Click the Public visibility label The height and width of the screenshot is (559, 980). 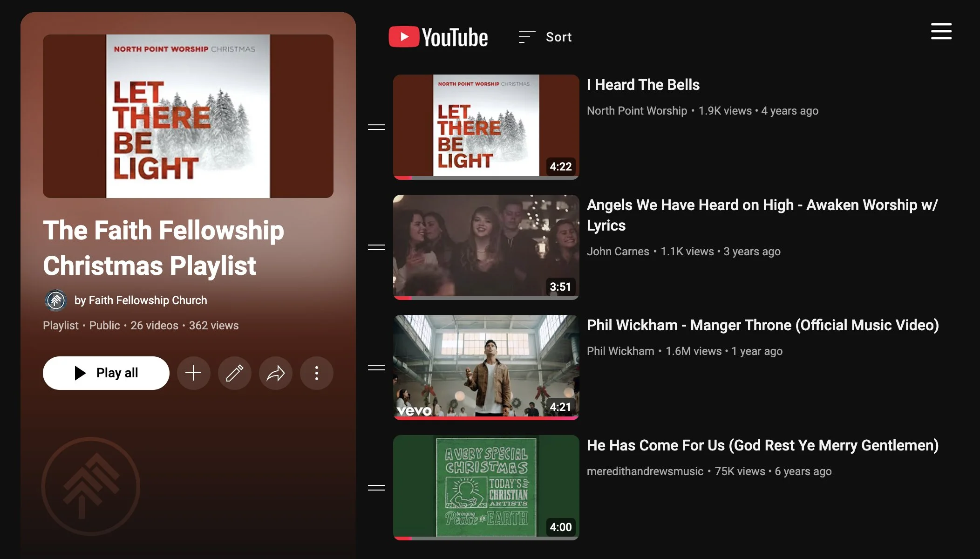(104, 326)
